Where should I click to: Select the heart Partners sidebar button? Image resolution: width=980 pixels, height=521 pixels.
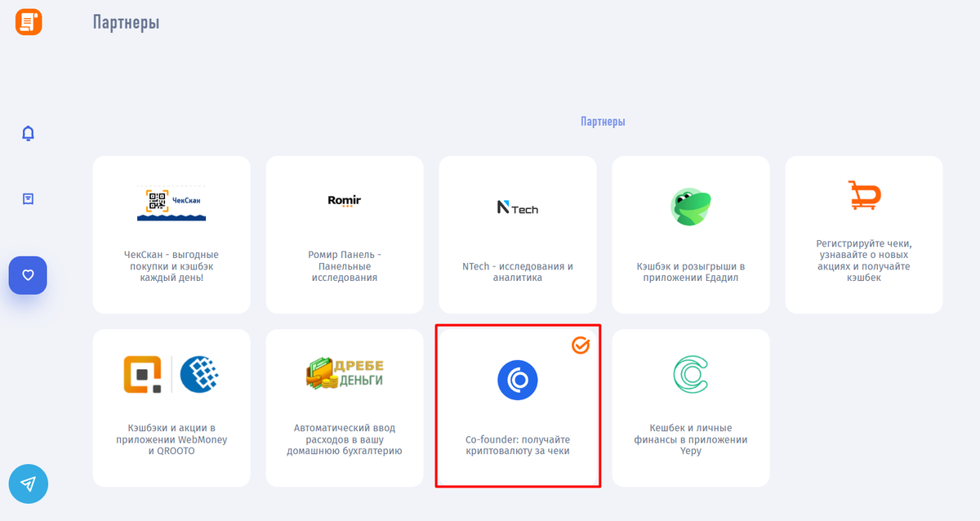click(28, 275)
